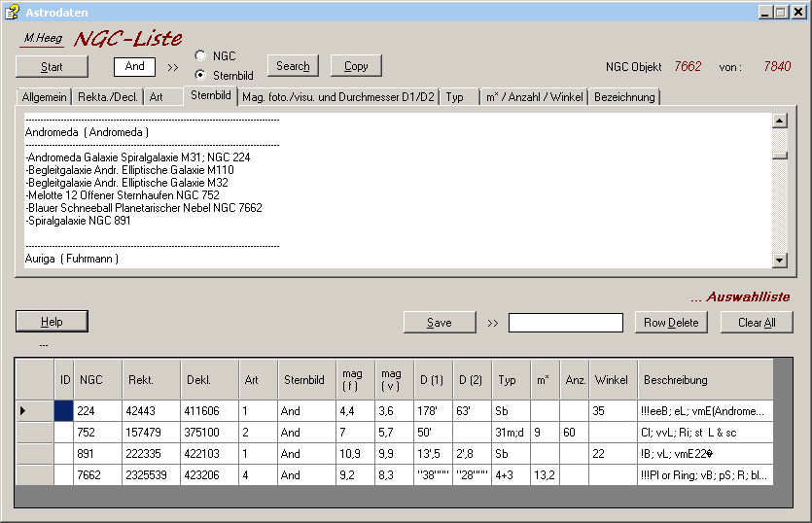Click the mag (f) column header

(x=356, y=379)
